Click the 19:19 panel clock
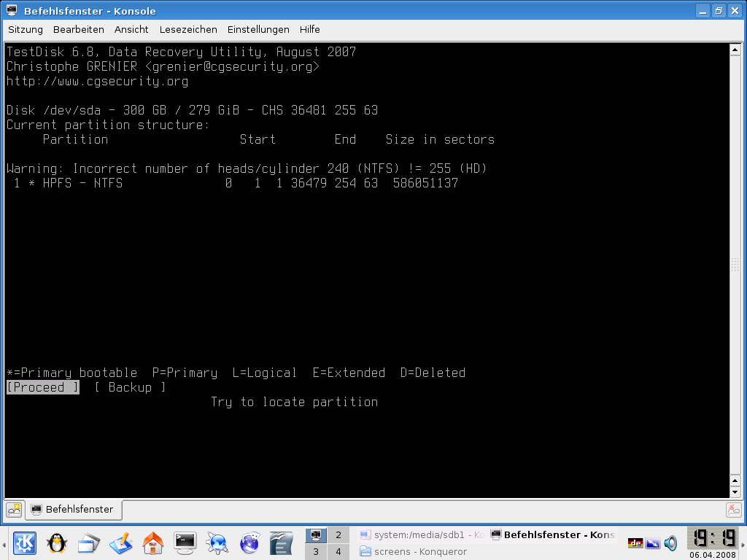 [714, 538]
